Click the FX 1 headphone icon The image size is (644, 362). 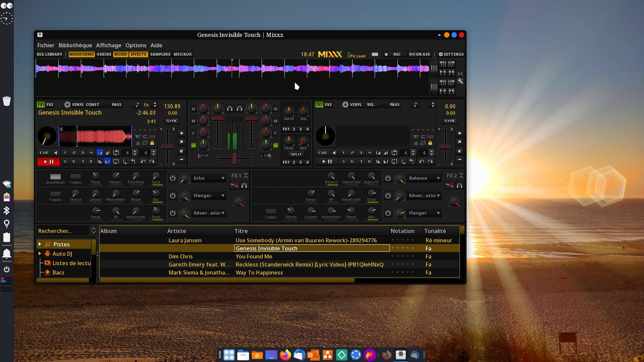244,186
